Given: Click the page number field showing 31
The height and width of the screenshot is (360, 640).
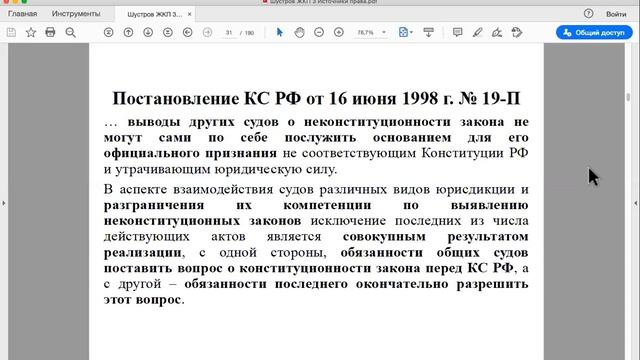Looking at the screenshot, I should click(x=229, y=33).
